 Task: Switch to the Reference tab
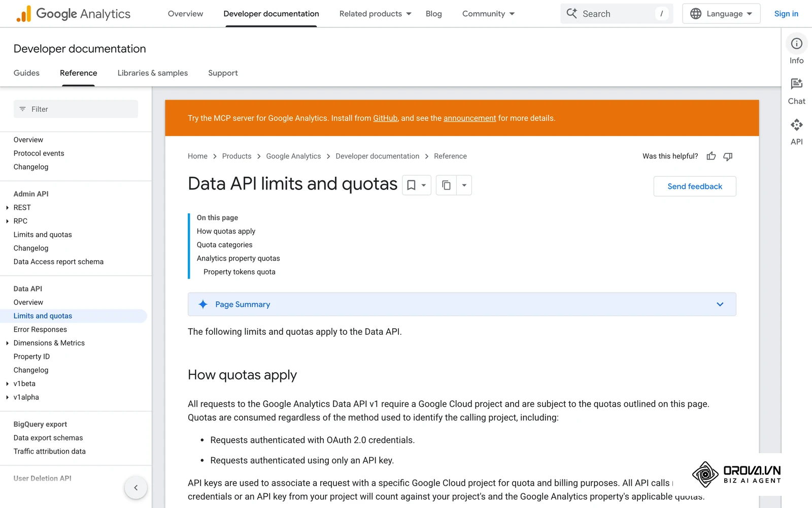pyautogui.click(x=78, y=73)
